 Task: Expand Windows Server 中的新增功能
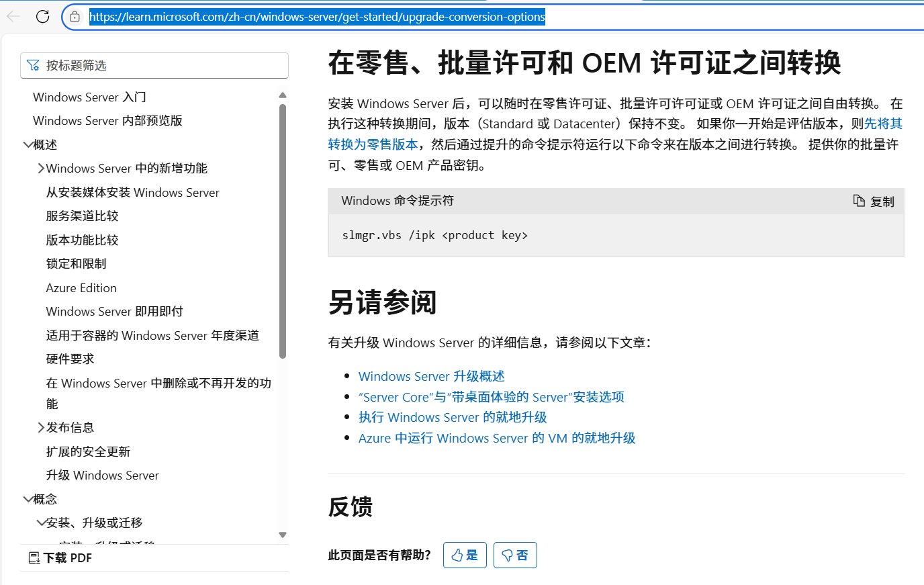(x=41, y=168)
